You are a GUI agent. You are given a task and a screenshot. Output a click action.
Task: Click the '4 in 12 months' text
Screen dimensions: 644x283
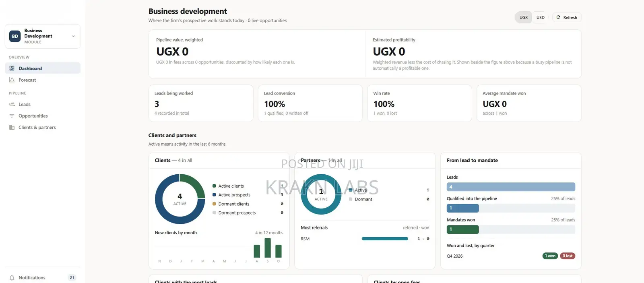click(x=269, y=233)
